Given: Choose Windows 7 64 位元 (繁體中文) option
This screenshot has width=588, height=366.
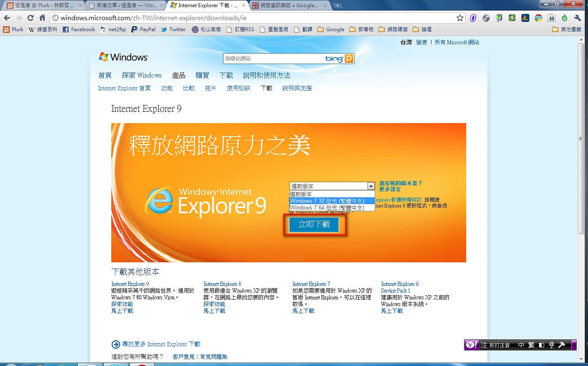Looking at the screenshot, I should [332, 208].
